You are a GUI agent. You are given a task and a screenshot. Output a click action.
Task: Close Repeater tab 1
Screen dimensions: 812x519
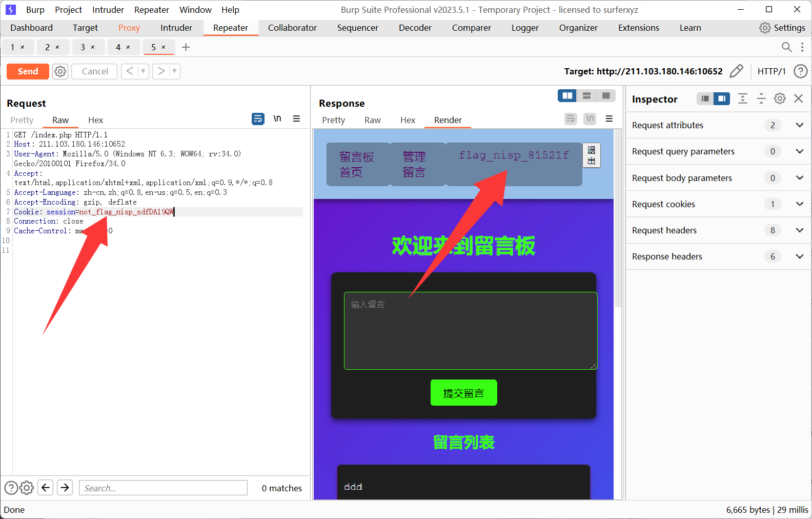[23, 47]
